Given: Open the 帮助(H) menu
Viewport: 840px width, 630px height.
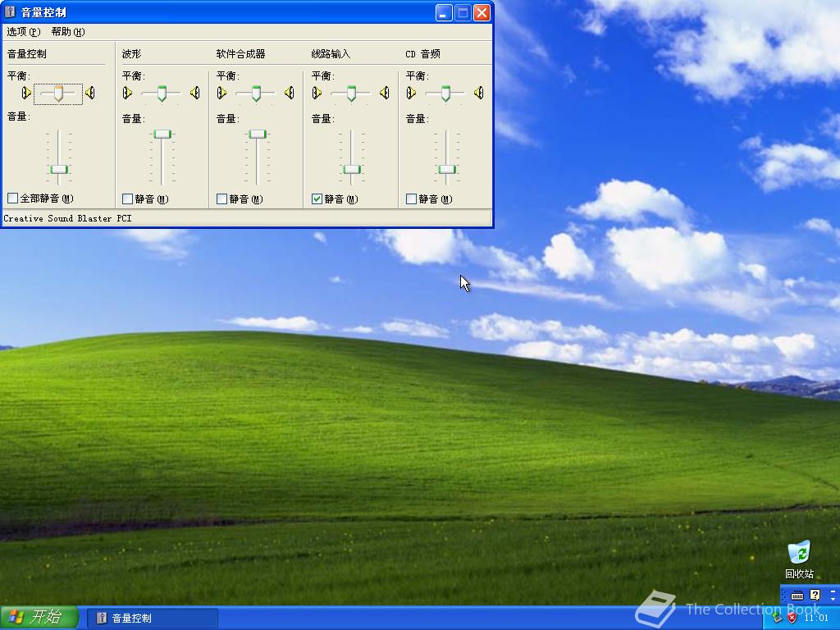Looking at the screenshot, I should pos(68,32).
